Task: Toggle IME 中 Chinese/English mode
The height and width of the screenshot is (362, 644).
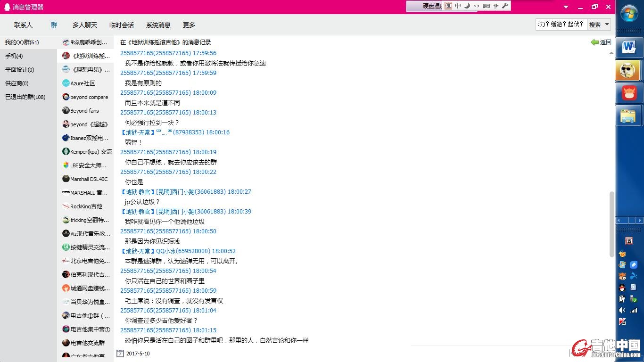Action: [x=458, y=6]
